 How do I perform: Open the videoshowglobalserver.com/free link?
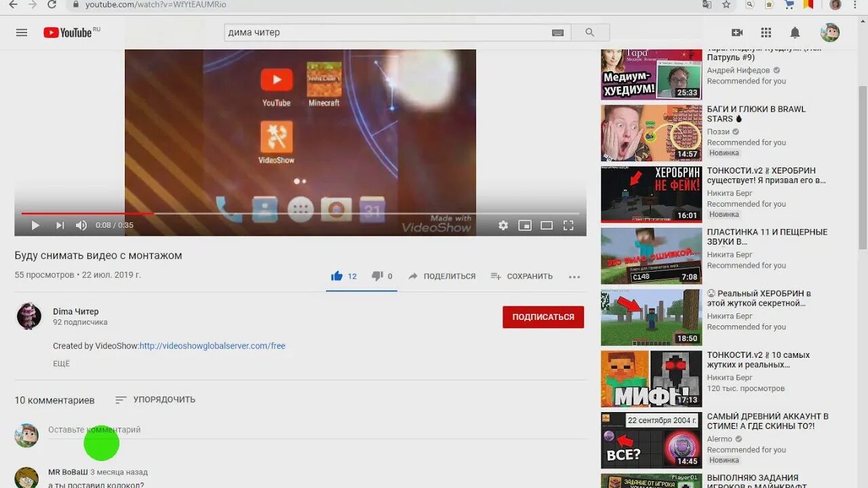coord(212,346)
